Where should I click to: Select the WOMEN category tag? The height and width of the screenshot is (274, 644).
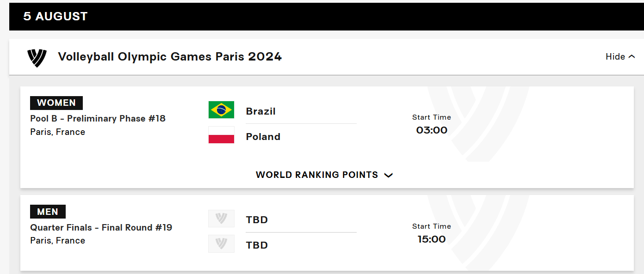[x=56, y=103]
